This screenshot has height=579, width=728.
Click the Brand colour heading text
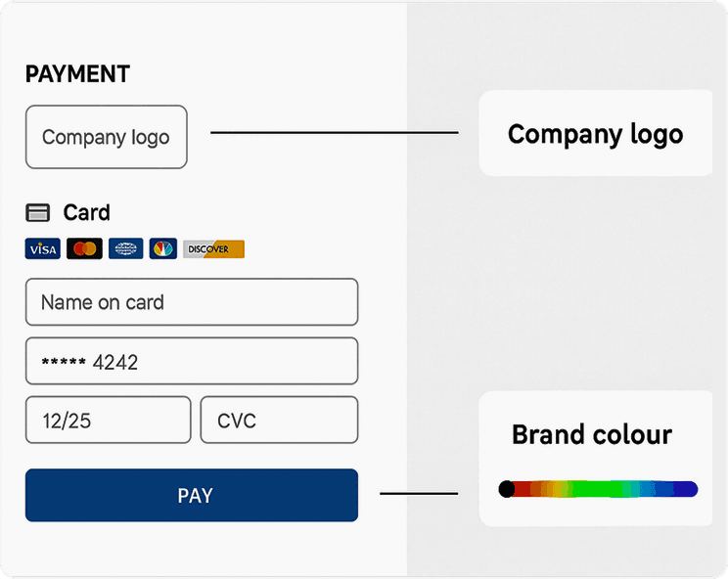pyautogui.click(x=592, y=434)
